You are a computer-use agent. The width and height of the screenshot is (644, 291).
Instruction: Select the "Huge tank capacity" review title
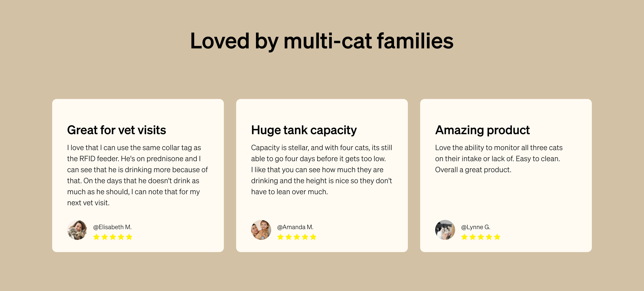click(304, 130)
